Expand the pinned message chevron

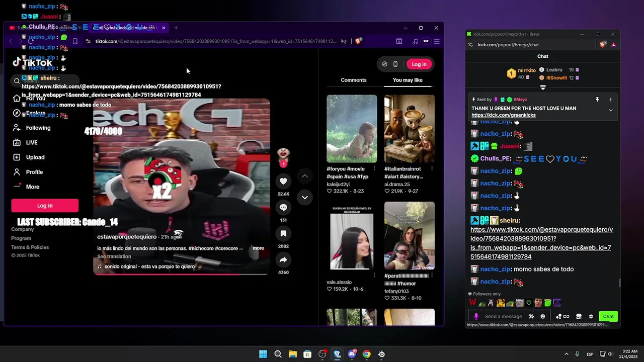(x=611, y=110)
